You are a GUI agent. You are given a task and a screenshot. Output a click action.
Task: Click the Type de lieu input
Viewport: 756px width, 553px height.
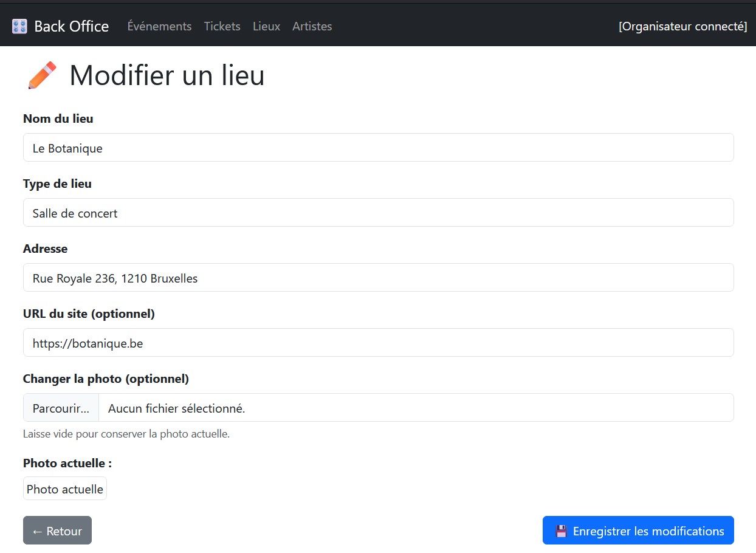point(378,213)
